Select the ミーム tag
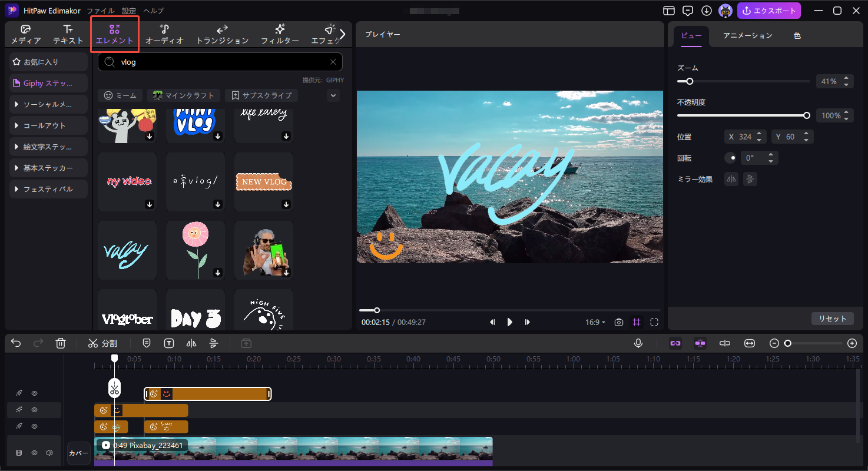Viewport: 868px width, 471px height. pyautogui.click(x=120, y=95)
